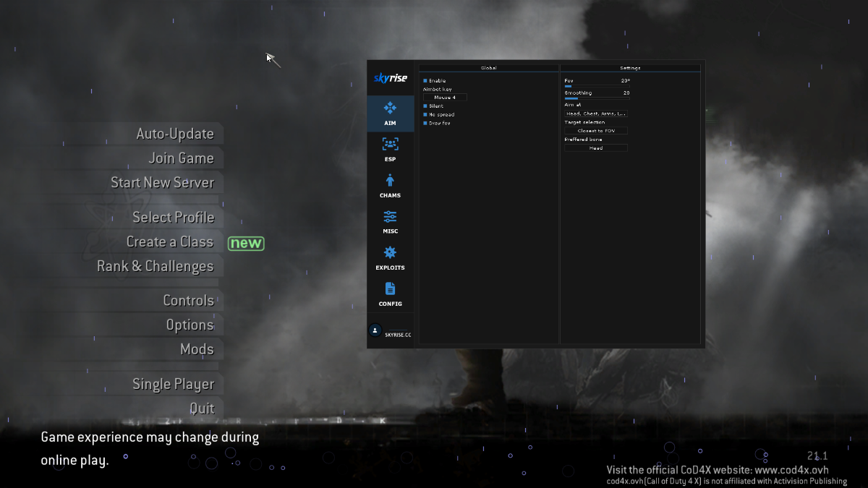Click the Smoothing slider

(597, 98)
